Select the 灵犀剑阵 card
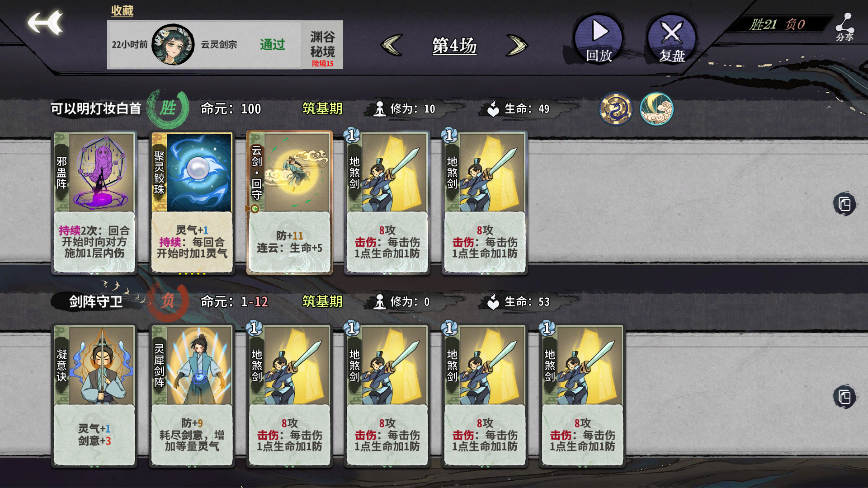This screenshot has height=488, width=868. (x=192, y=395)
